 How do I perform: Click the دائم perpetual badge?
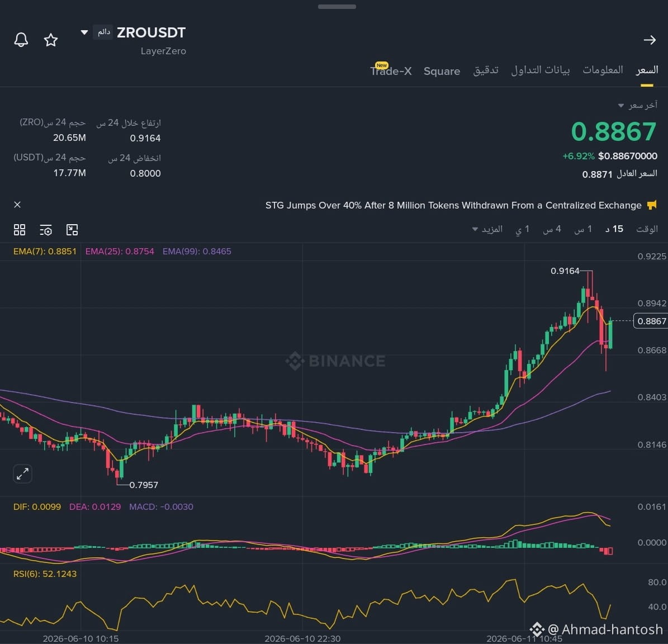click(103, 32)
